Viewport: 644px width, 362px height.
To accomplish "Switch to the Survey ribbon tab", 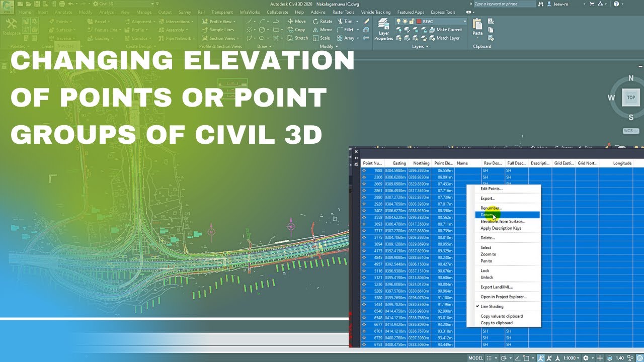I will pos(185,12).
